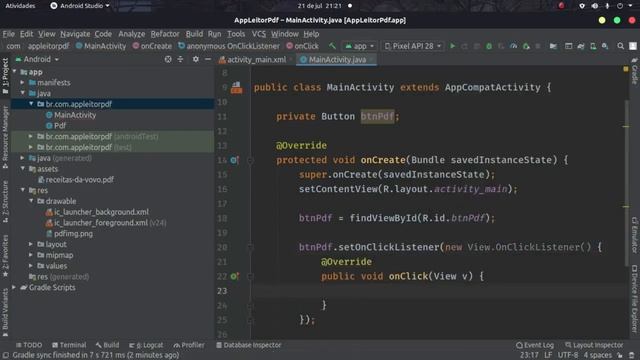Open the AVD Manager phone icon

point(593,46)
